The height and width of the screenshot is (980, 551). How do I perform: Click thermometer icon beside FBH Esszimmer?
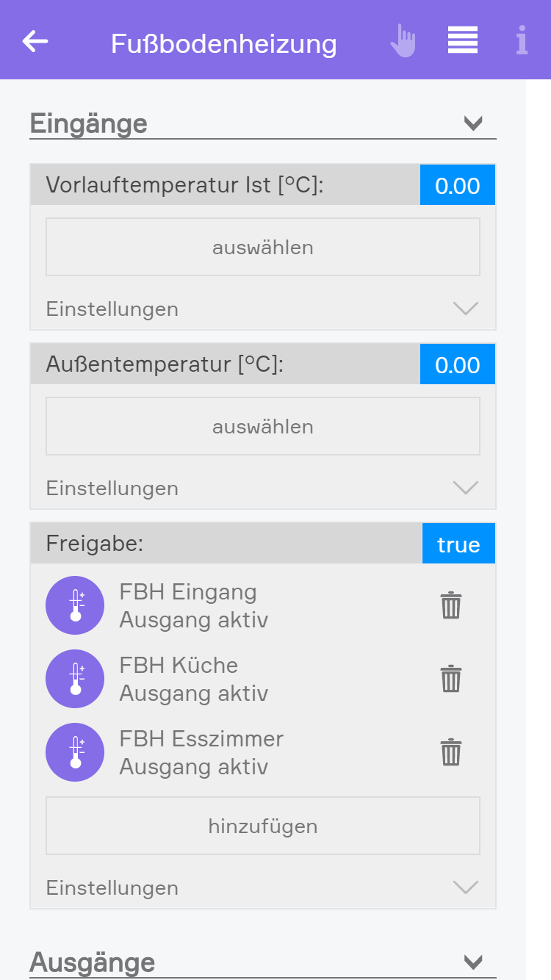[x=75, y=752]
